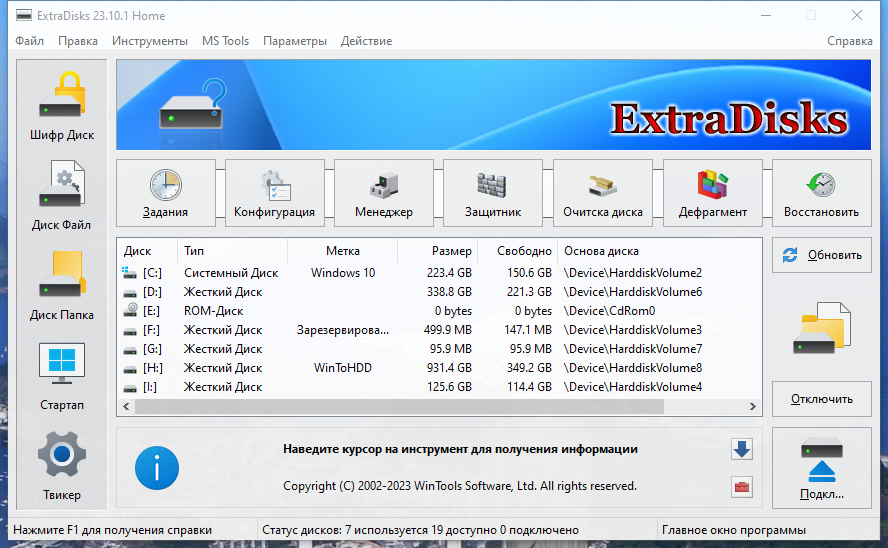Open the Параметры menu

[x=294, y=41]
